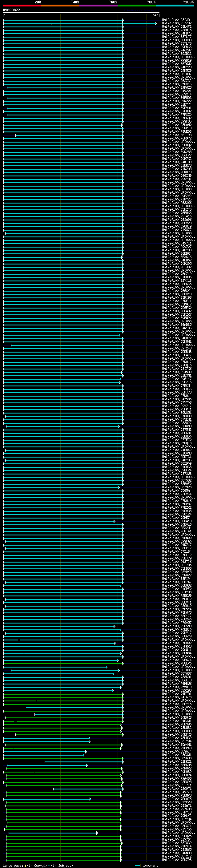Click hit label UniRef100_C1BSM1
This screenshot has height=868, width=197.
(x=177, y=375)
